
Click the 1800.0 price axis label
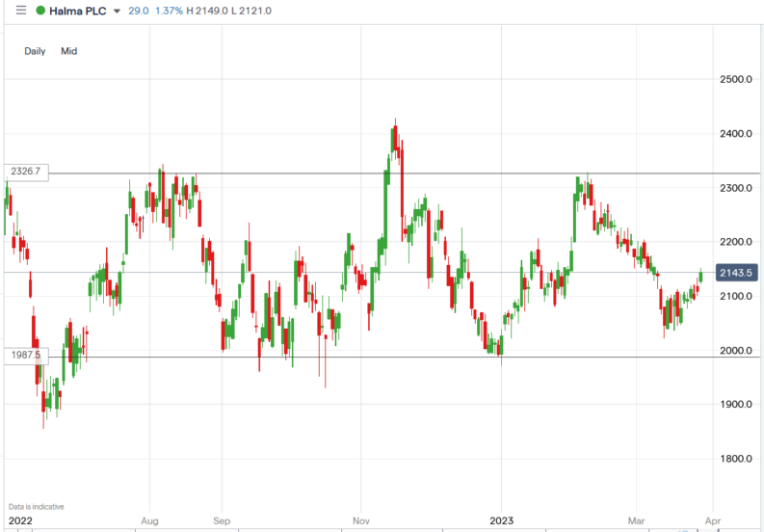pos(736,459)
